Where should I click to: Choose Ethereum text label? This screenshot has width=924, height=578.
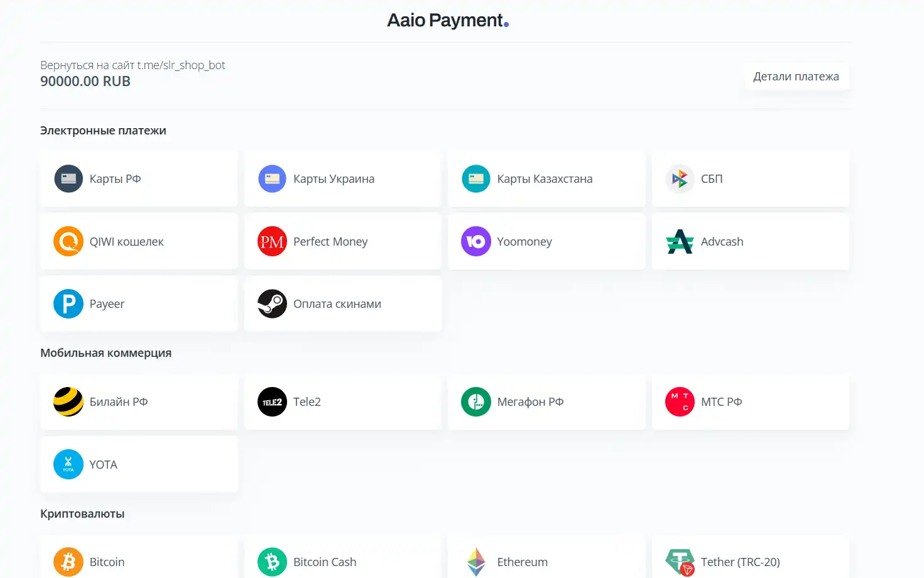[523, 562]
